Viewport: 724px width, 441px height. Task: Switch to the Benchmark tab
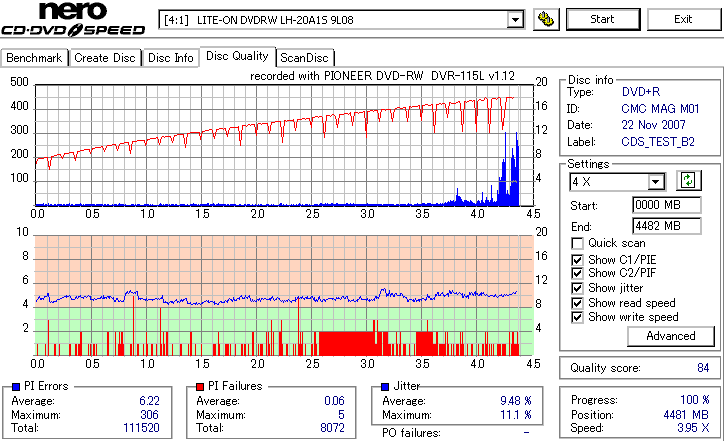(x=34, y=58)
